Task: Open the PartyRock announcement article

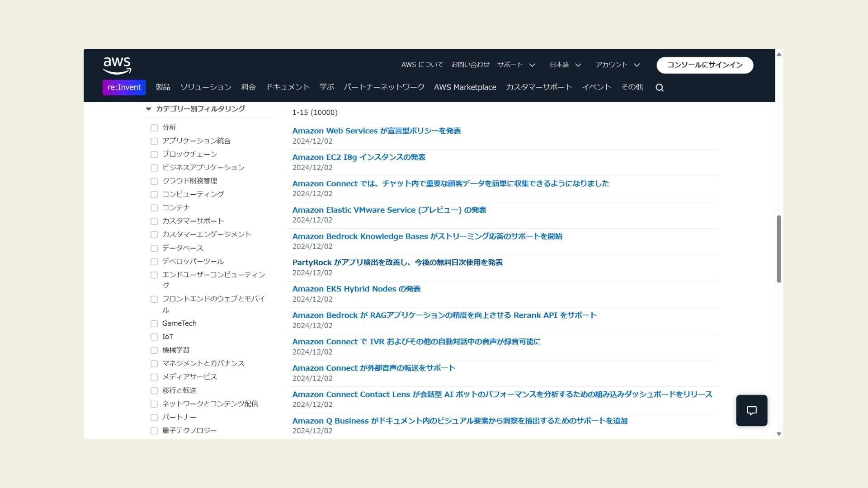Action: pyautogui.click(x=397, y=263)
